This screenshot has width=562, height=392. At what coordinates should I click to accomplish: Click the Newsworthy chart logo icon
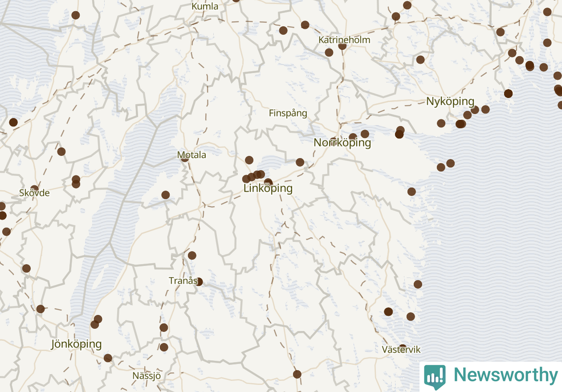point(435,377)
